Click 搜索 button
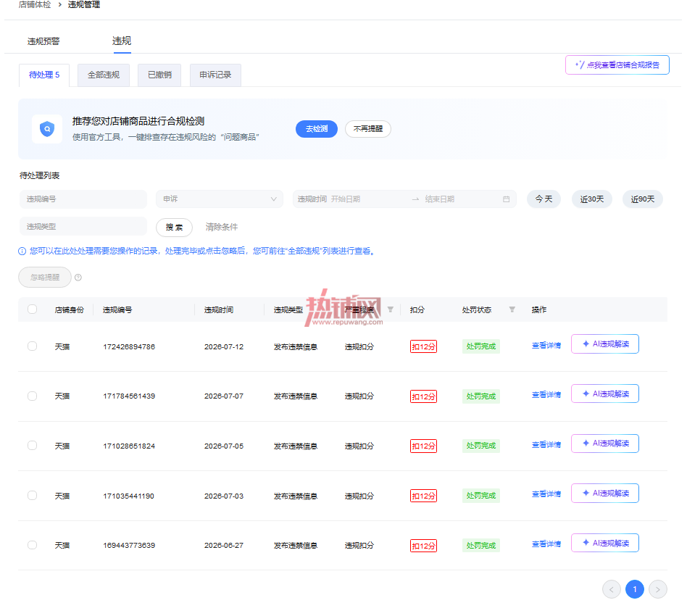Viewport: 687px width, 616px height. coord(175,227)
